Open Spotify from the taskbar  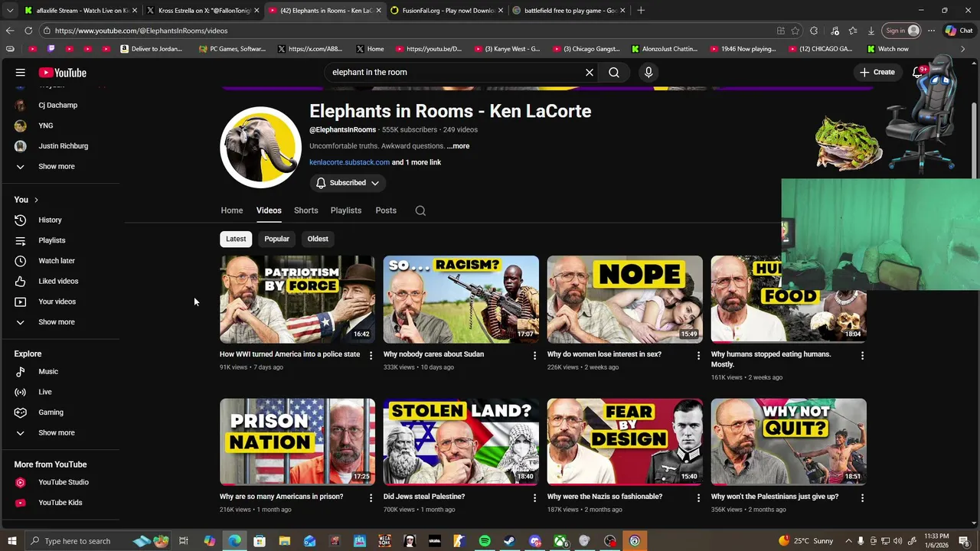(485, 541)
